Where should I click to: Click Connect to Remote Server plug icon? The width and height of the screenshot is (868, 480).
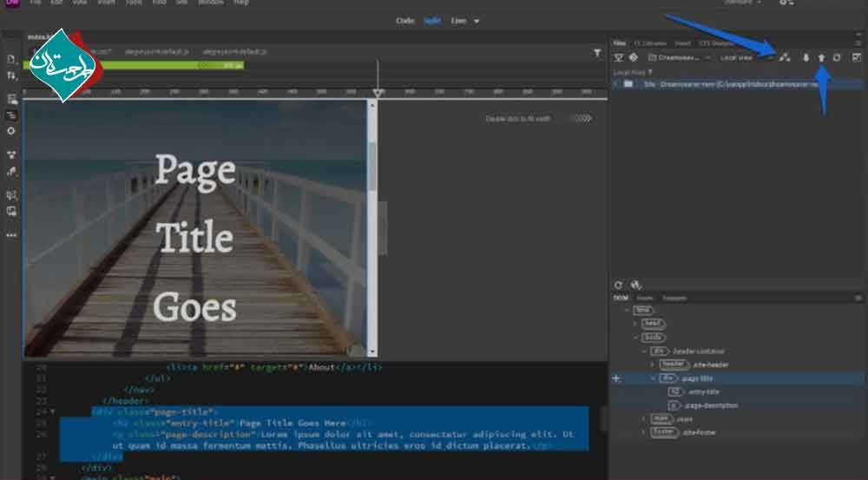coord(785,57)
